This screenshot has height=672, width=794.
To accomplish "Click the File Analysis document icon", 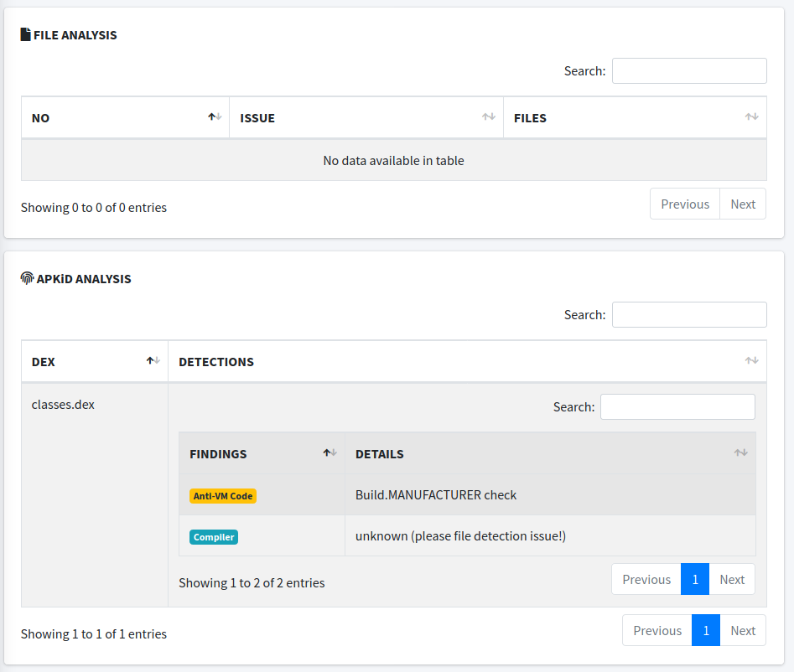I will coord(25,35).
